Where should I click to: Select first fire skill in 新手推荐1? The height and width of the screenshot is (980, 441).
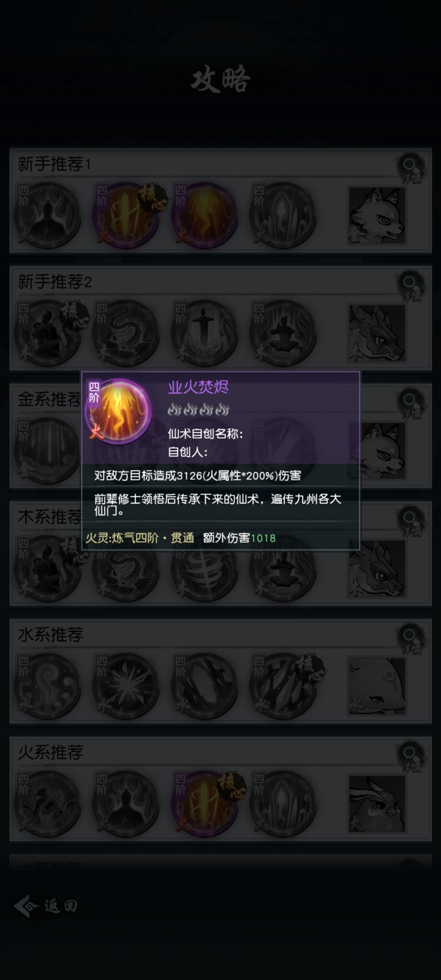(x=47, y=216)
